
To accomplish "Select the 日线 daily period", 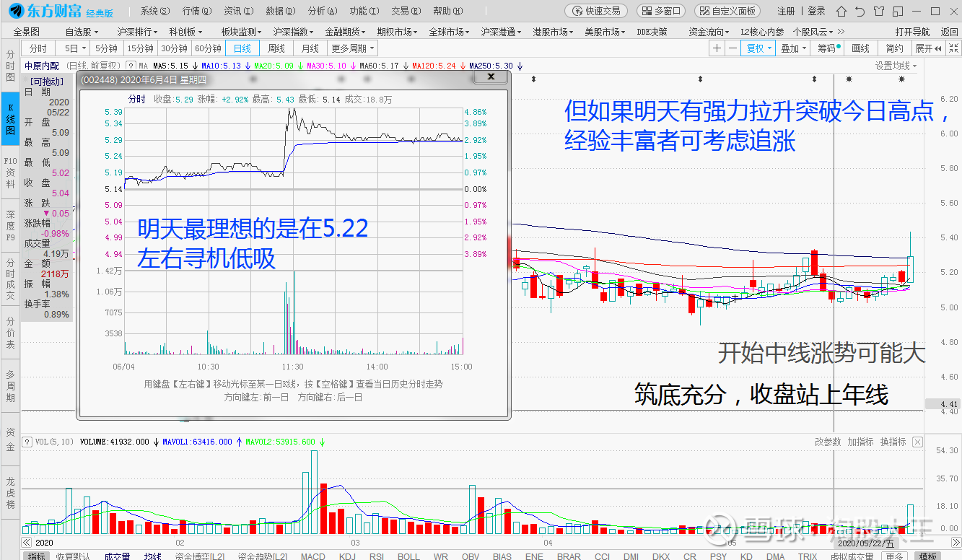I will [x=242, y=48].
